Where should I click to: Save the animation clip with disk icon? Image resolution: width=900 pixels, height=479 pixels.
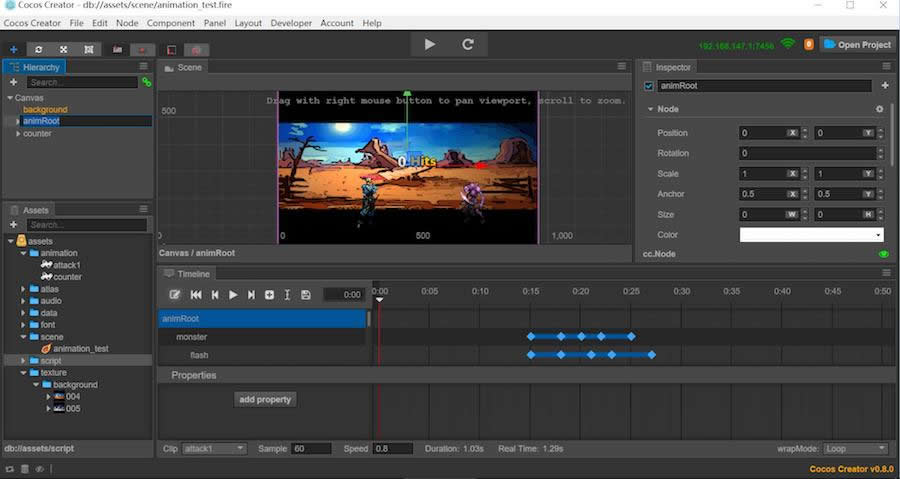pos(306,295)
